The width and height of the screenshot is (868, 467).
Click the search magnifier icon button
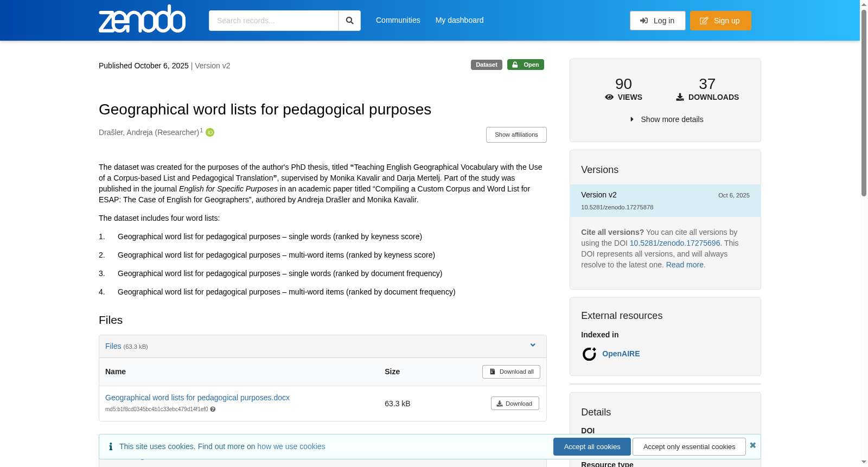click(349, 21)
